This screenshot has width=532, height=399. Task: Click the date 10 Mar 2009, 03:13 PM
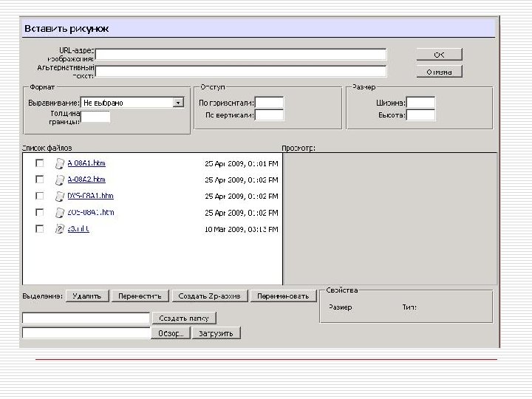pos(242,229)
